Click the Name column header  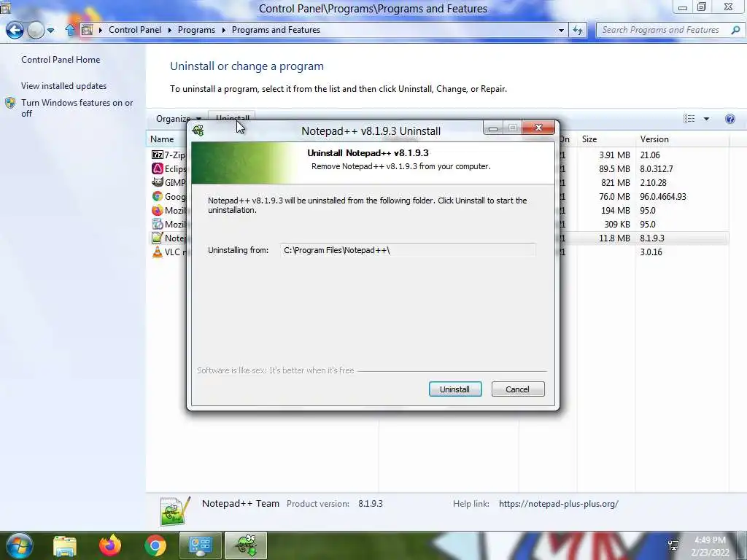click(x=162, y=139)
